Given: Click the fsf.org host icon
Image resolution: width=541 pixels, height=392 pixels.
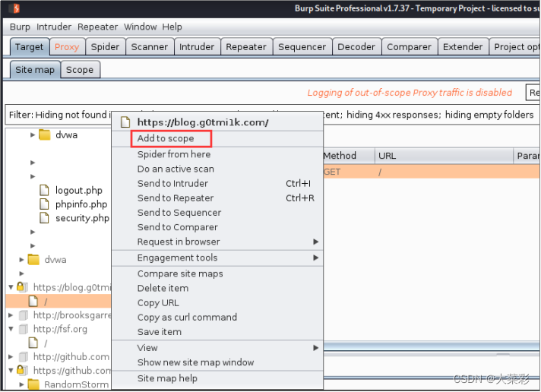Looking at the screenshot, I should tap(24, 329).
